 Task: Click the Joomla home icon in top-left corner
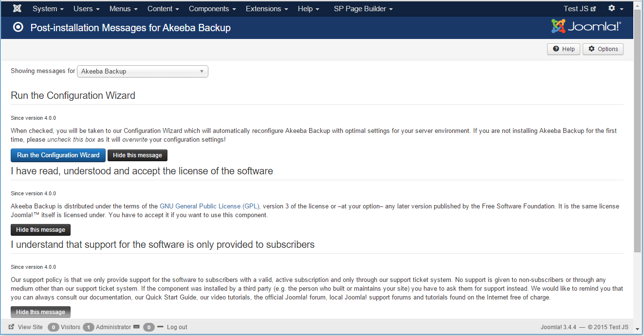(17, 8)
